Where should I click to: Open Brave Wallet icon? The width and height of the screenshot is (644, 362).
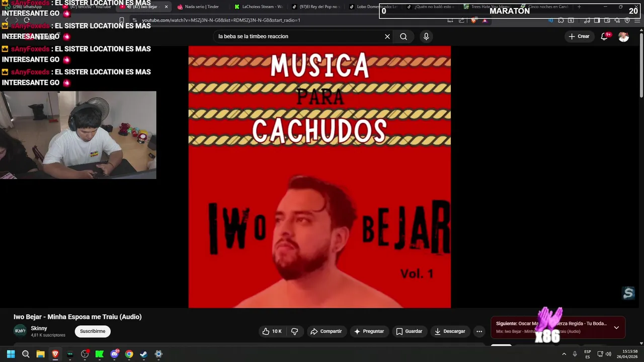coord(607,20)
